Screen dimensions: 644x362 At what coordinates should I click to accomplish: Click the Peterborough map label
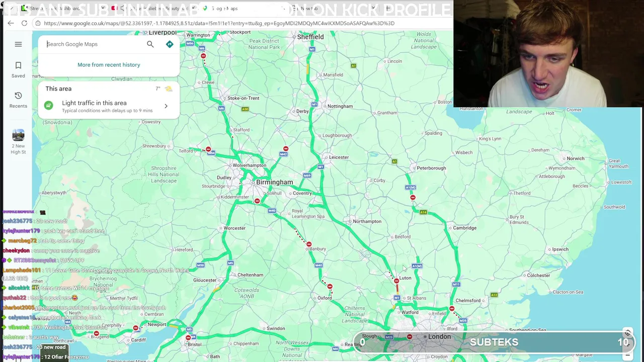click(431, 168)
